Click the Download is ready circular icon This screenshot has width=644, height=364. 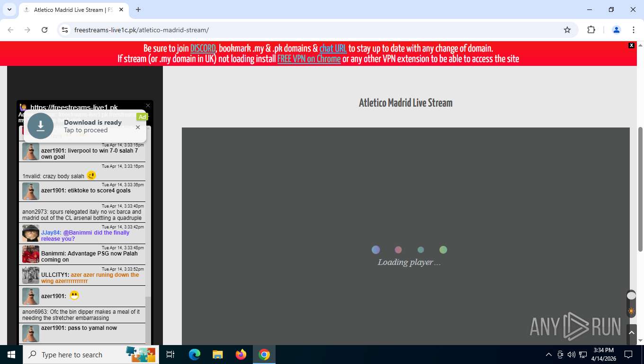point(41,126)
